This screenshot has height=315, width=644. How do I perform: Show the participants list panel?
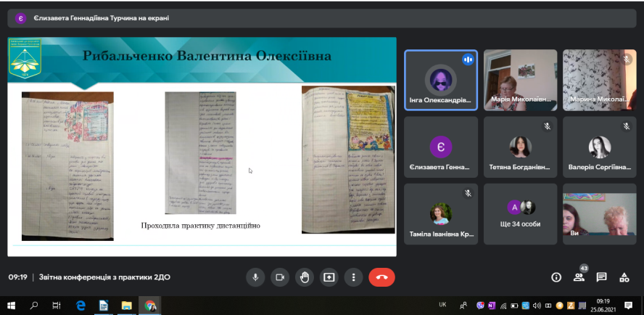point(579,277)
